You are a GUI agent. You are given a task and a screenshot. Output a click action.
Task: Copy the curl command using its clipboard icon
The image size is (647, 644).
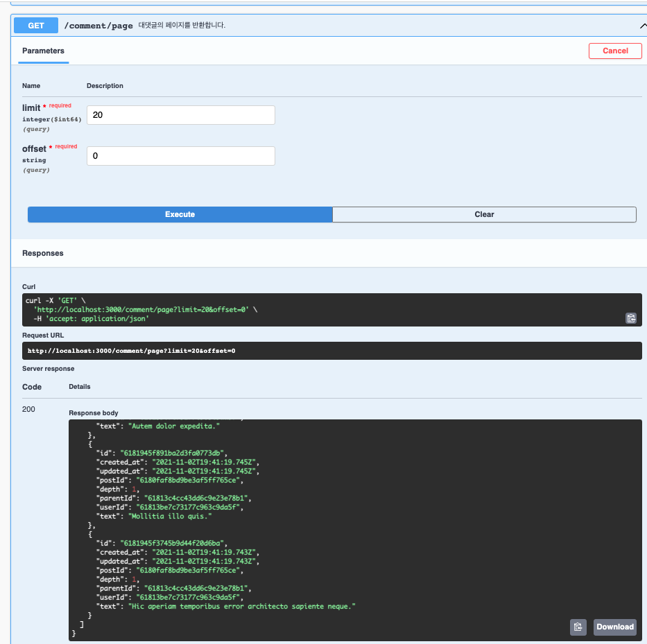(630, 318)
